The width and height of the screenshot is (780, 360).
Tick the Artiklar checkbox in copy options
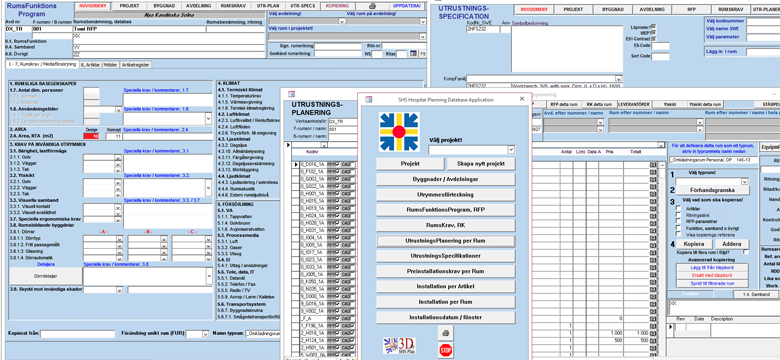(x=678, y=209)
